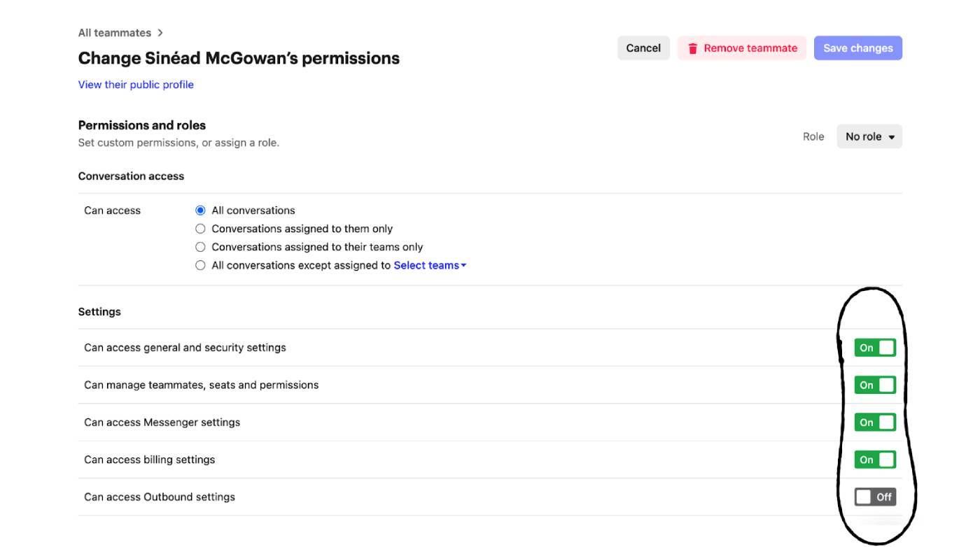Click the Change Sinéad McGowan's permissions heading
This screenshot has height=547, width=980.
pos(239,58)
